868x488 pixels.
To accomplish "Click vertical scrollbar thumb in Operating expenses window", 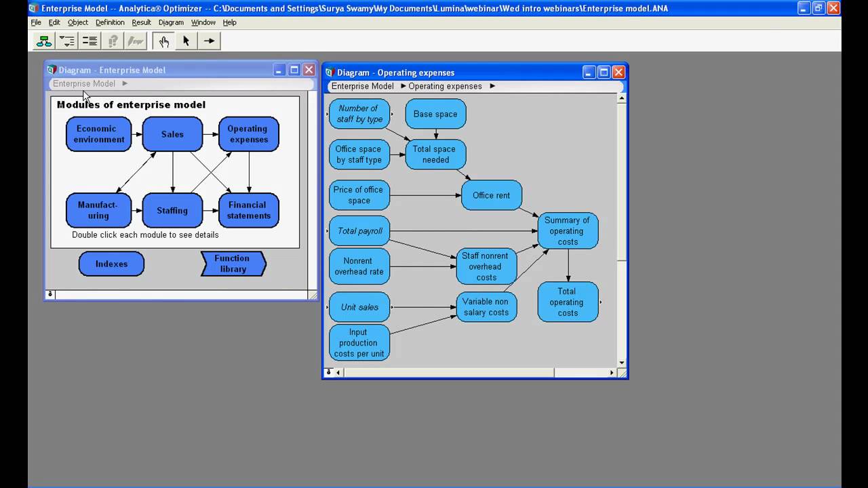I will (x=622, y=182).
